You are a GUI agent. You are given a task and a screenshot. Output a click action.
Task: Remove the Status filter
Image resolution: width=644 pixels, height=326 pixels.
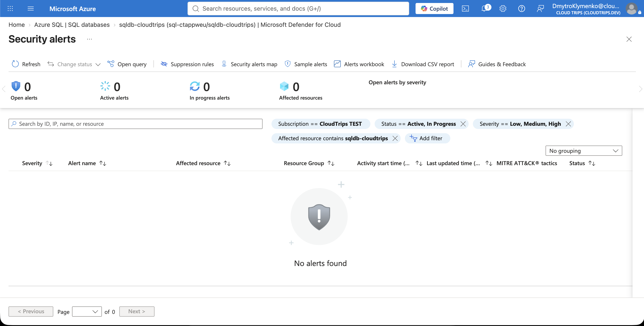(x=463, y=124)
